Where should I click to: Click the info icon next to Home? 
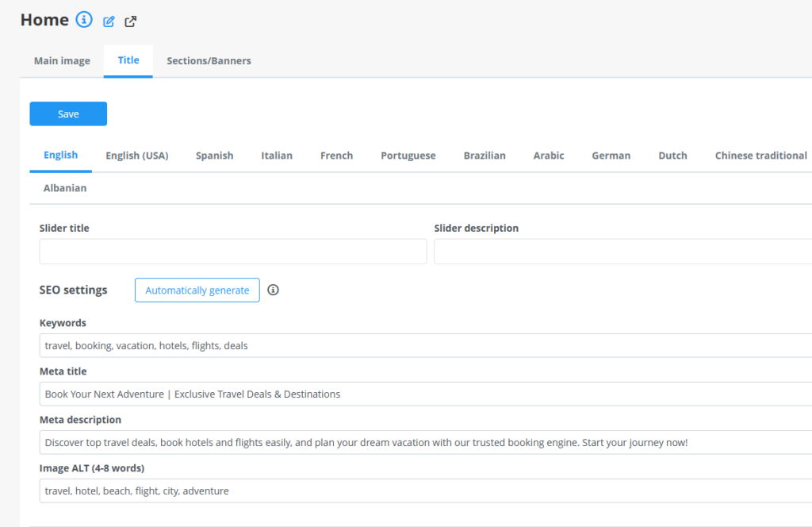pos(84,20)
